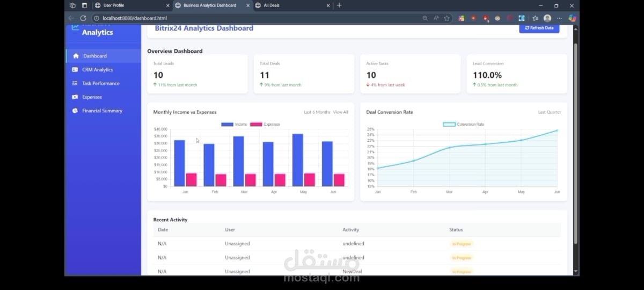Open the tab actions menu icon

click(84, 5)
